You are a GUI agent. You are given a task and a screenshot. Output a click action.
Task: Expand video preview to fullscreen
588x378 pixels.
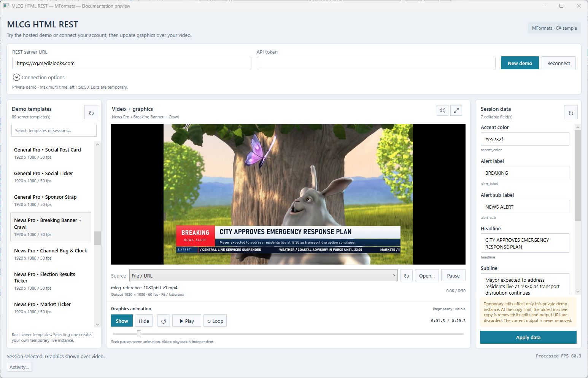click(456, 110)
